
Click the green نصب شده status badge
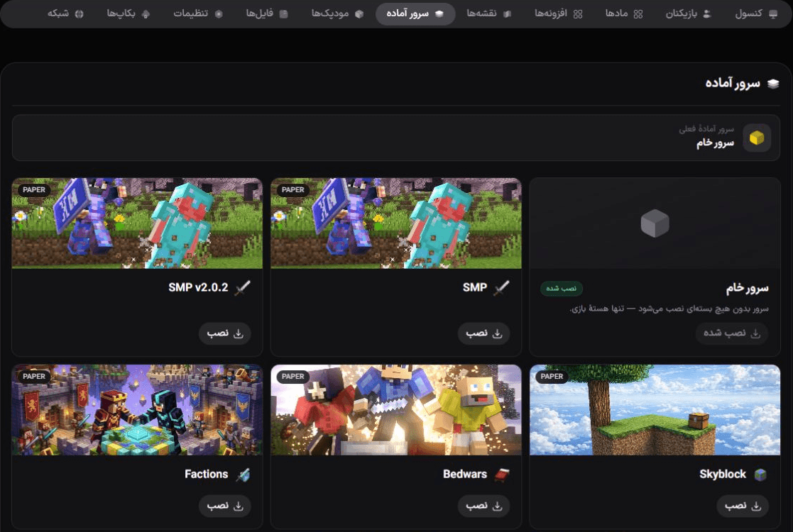[562, 289]
